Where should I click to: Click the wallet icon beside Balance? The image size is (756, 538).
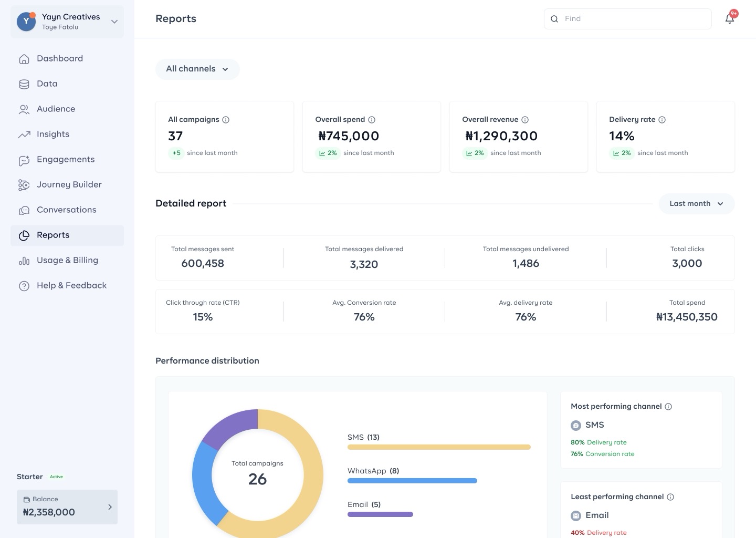tap(27, 500)
